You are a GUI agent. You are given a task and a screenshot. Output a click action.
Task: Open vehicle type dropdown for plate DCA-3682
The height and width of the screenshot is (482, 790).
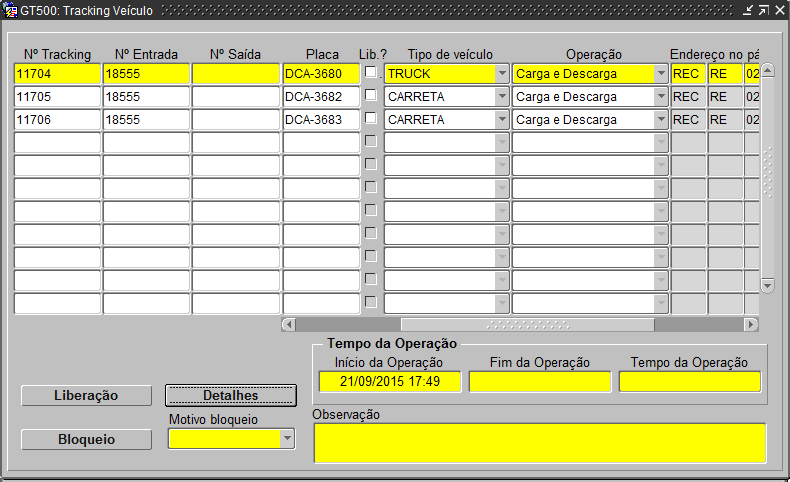(502, 97)
